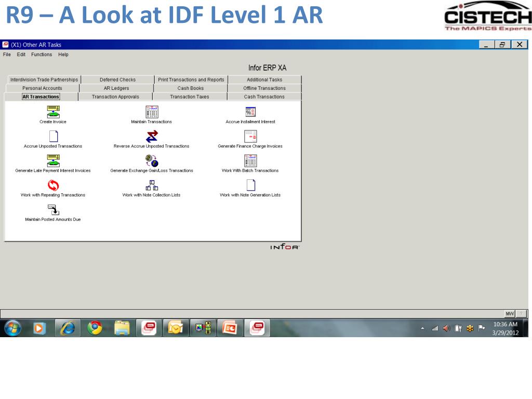Open the taskbar app with monitor icon

click(203, 328)
